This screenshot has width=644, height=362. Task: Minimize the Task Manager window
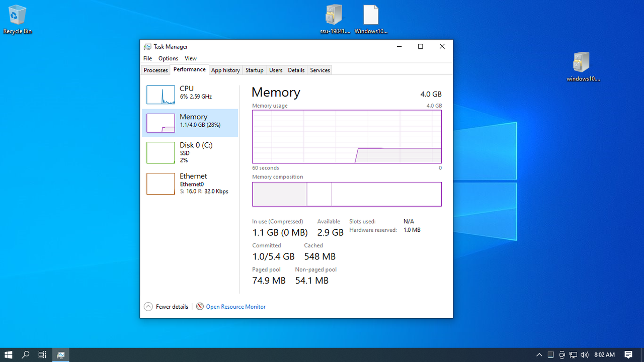click(x=399, y=46)
